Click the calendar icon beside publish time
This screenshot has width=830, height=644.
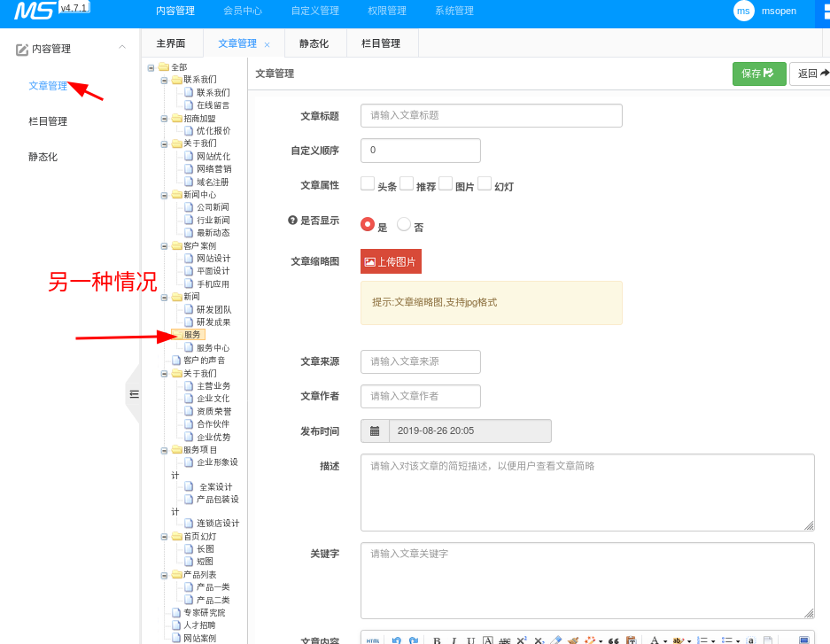pos(375,431)
